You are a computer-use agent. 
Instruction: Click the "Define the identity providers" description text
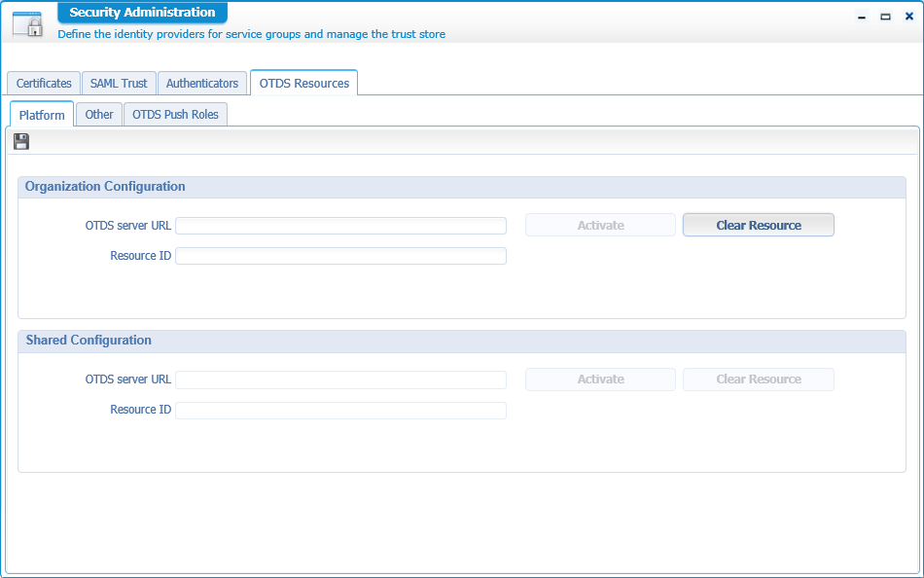point(252,34)
